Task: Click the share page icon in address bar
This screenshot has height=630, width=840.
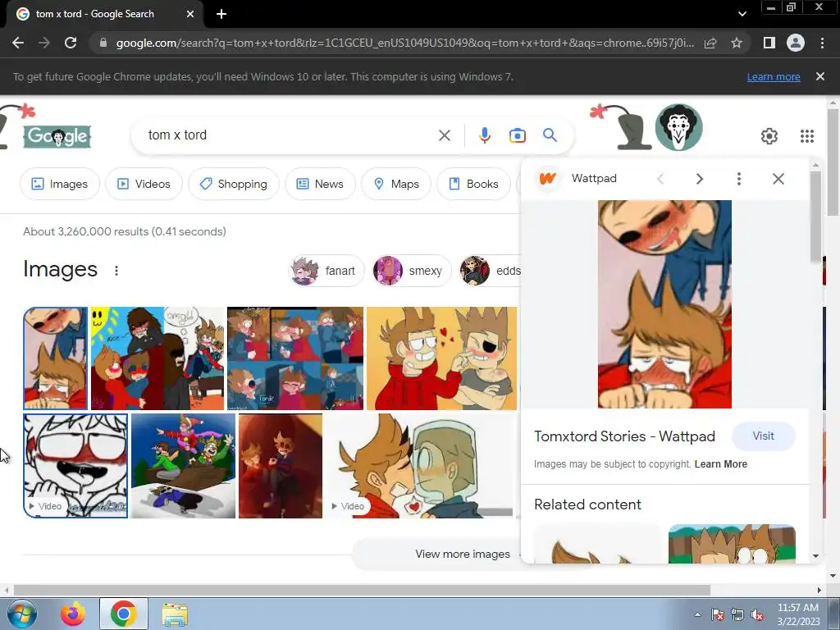Action: pyautogui.click(x=710, y=43)
